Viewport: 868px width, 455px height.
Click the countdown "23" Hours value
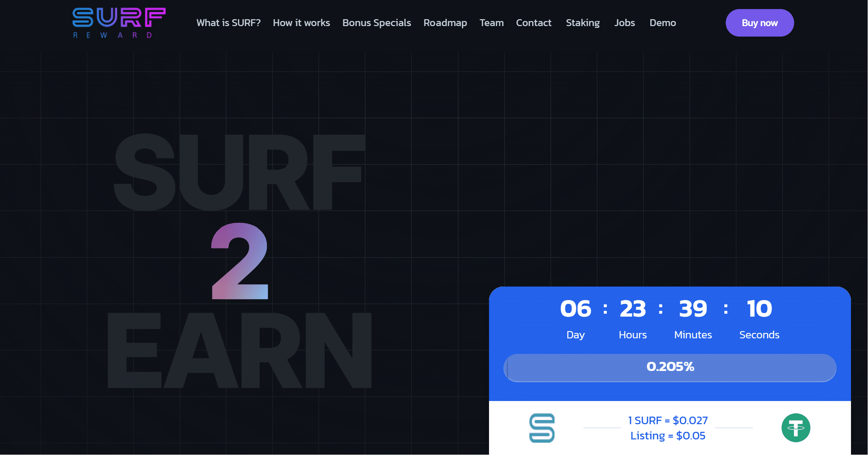click(x=633, y=309)
